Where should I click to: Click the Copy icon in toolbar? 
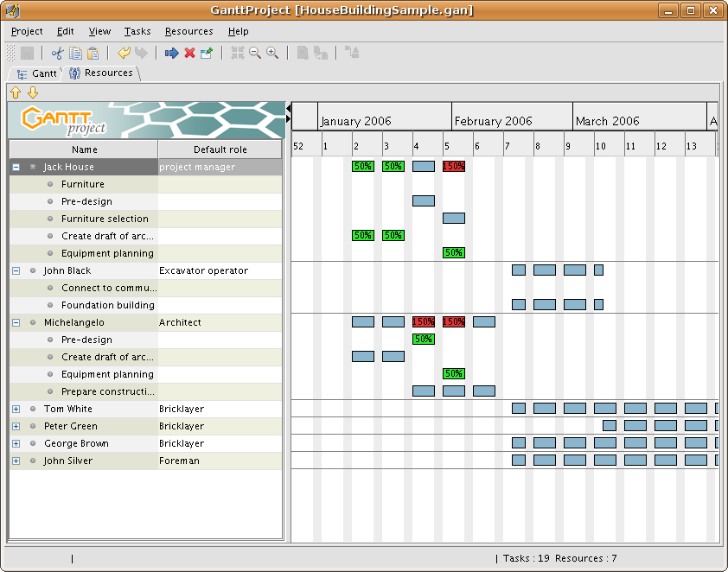[76, 53]
